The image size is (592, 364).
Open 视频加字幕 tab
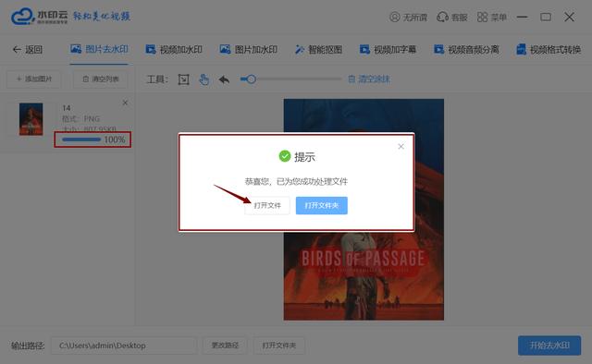[x=388, y=49]
